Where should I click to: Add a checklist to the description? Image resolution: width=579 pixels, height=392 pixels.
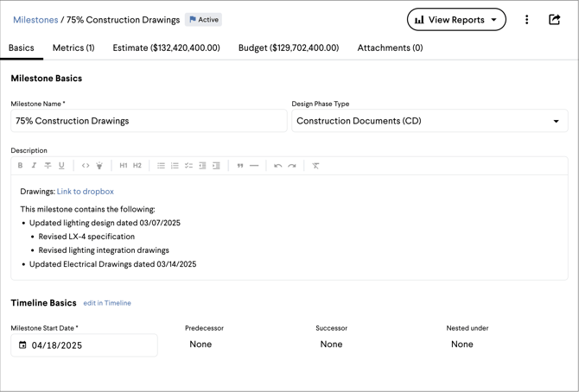pos(188,166)
